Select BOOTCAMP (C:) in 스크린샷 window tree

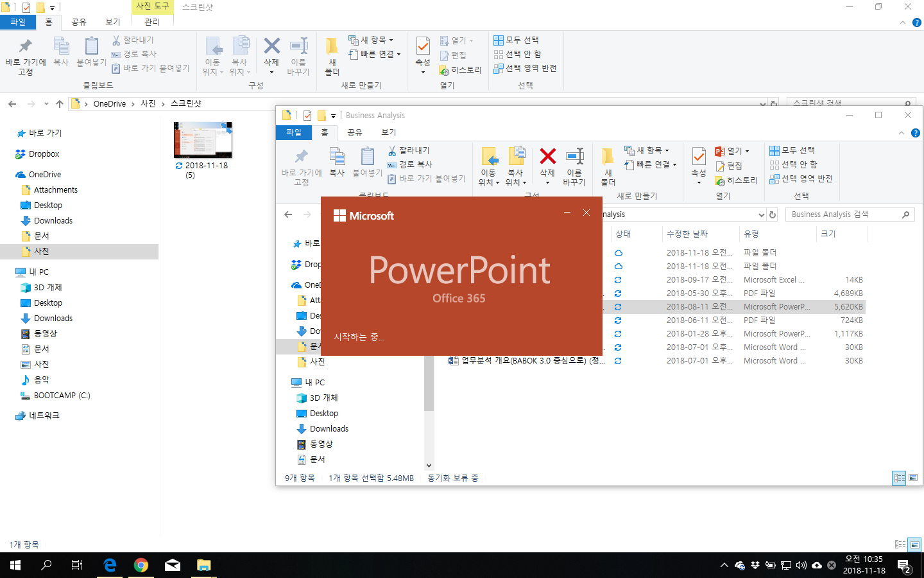62,396
